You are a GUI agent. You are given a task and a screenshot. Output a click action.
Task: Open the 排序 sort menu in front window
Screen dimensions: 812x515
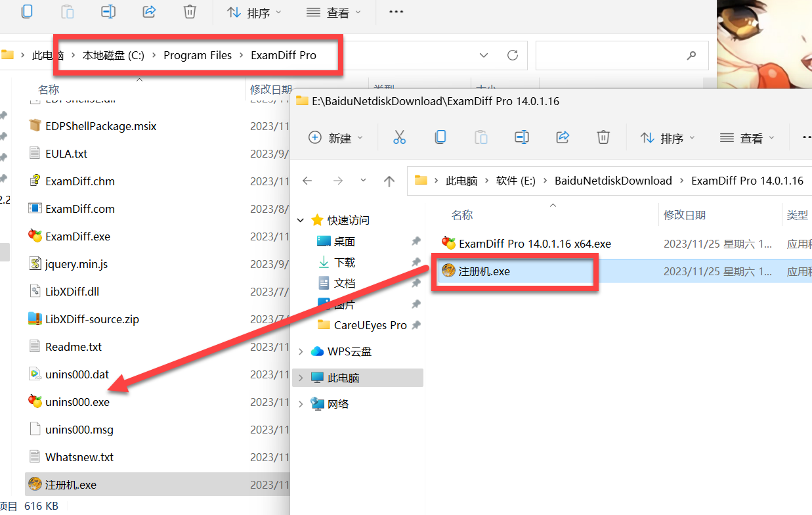tap(666, 138)
